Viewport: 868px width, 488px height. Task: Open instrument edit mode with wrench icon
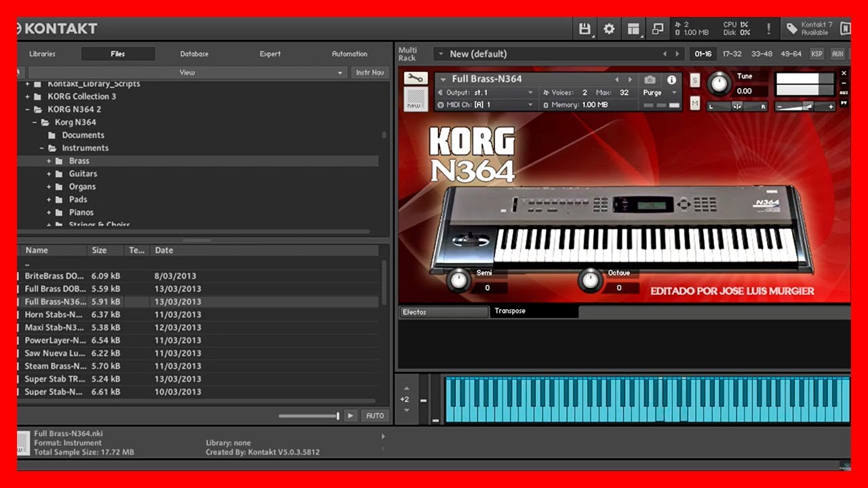tap(415, 79)
